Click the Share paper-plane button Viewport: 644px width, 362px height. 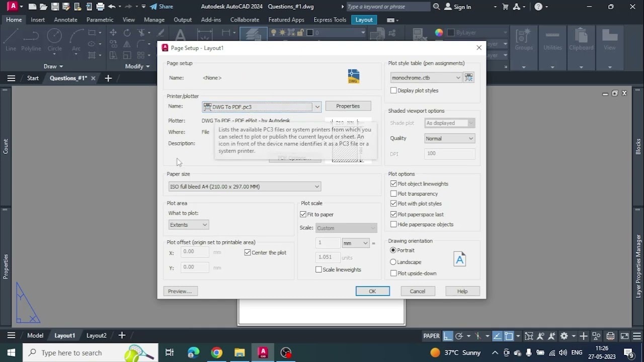coord(162,7)
